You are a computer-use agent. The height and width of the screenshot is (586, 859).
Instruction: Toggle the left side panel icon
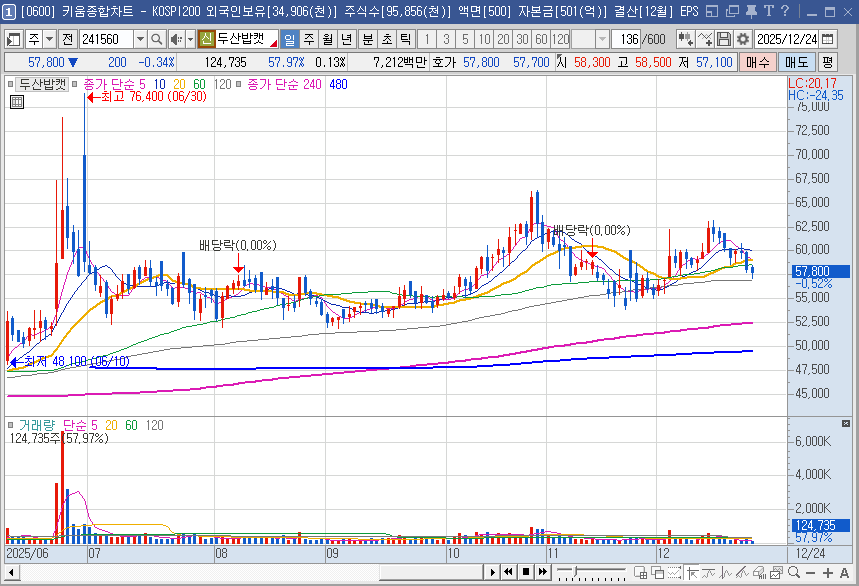click(x=14, y=39)
